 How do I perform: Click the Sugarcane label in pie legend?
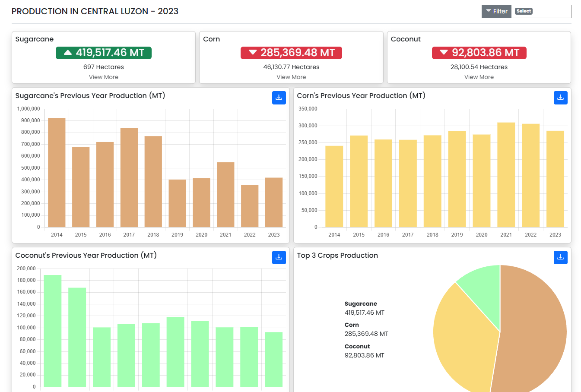click(x=361, y=303)
